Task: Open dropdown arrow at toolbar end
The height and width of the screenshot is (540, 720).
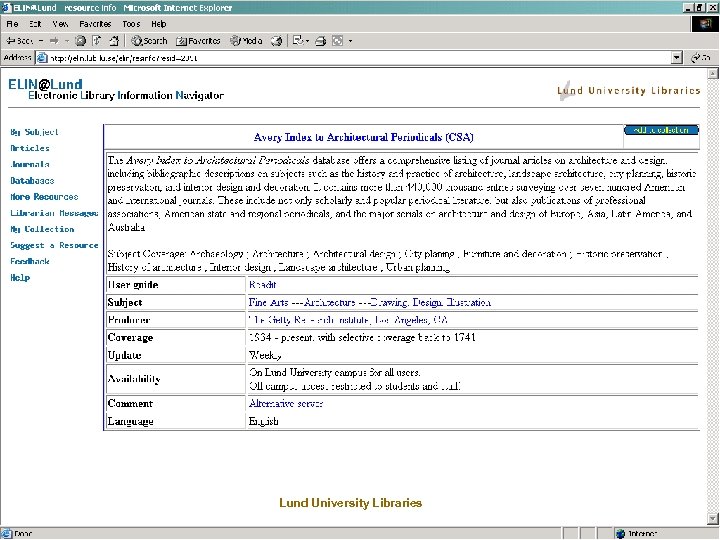Action: coord(350,41)
